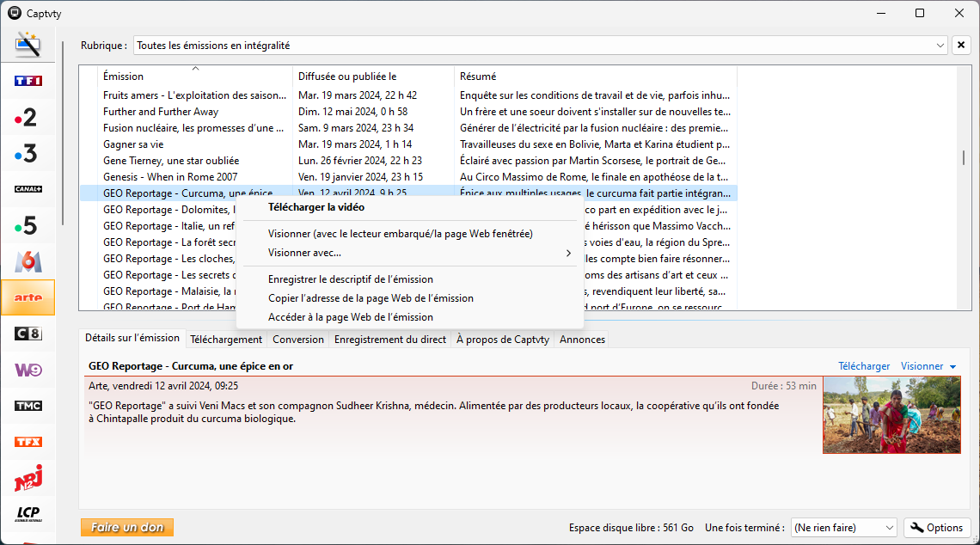Switch to the 'Détails sur l'émission' tab
The image size is (980, 545).
(x=132, y=338)
